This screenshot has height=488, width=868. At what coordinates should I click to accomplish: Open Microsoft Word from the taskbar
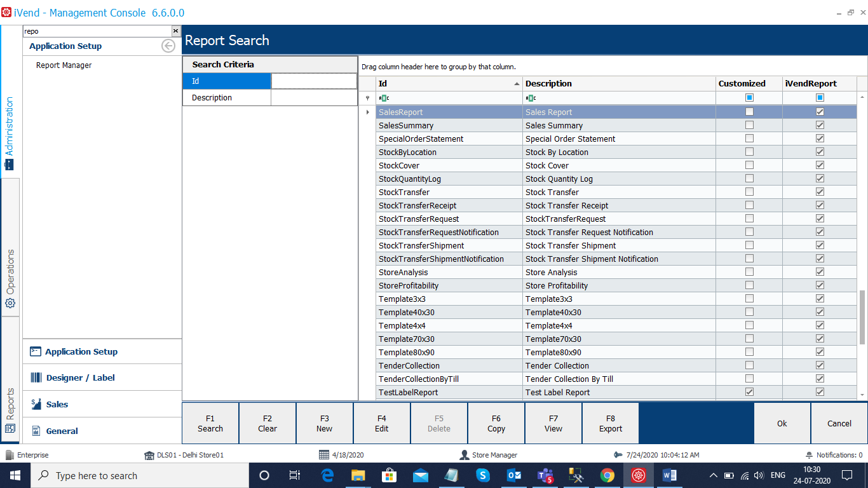(670, 475)
